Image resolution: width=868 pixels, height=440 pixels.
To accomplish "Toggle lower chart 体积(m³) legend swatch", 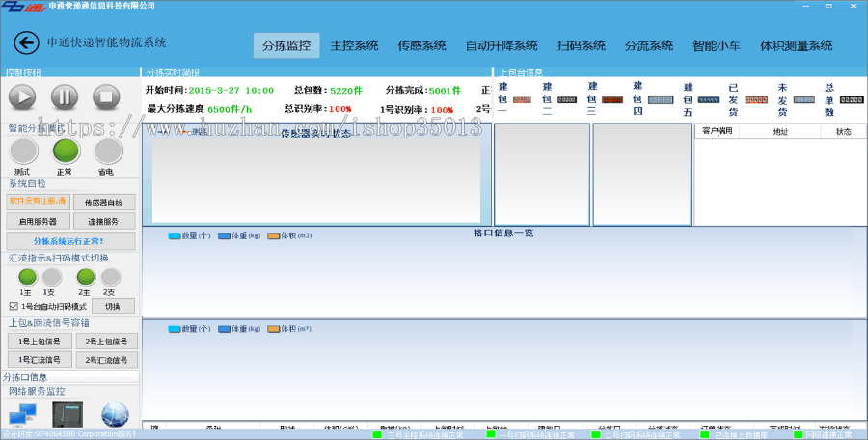I will tap(274, 329).
